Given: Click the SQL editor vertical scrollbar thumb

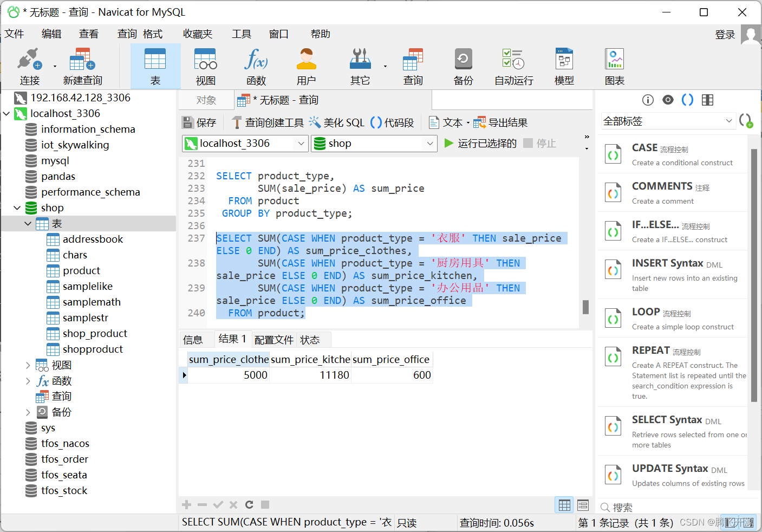Looking at the screenshot, I should (x=585, y=307).
